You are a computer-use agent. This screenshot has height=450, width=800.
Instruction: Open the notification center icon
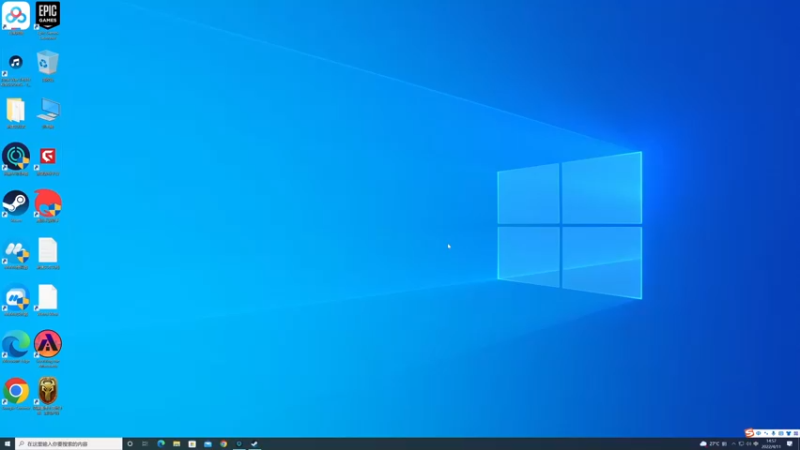pyautogui.click(x=790, y=444)
